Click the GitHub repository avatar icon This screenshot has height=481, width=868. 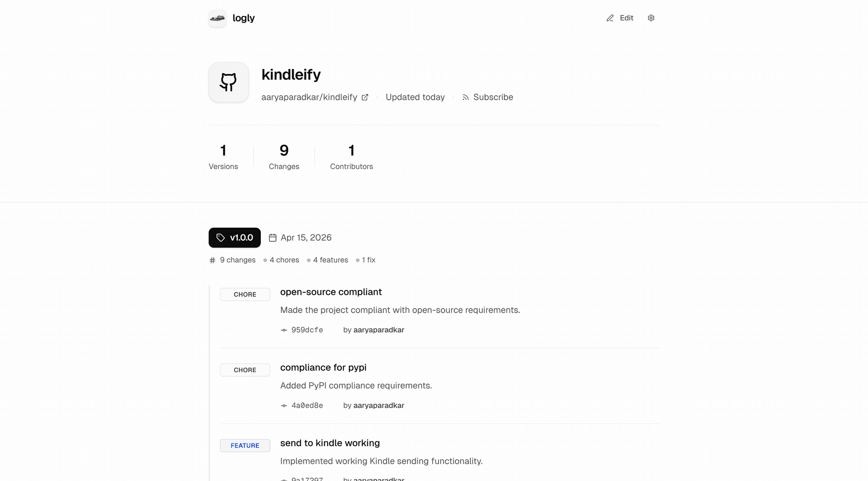pyautogui.click(x=229, y=82)
